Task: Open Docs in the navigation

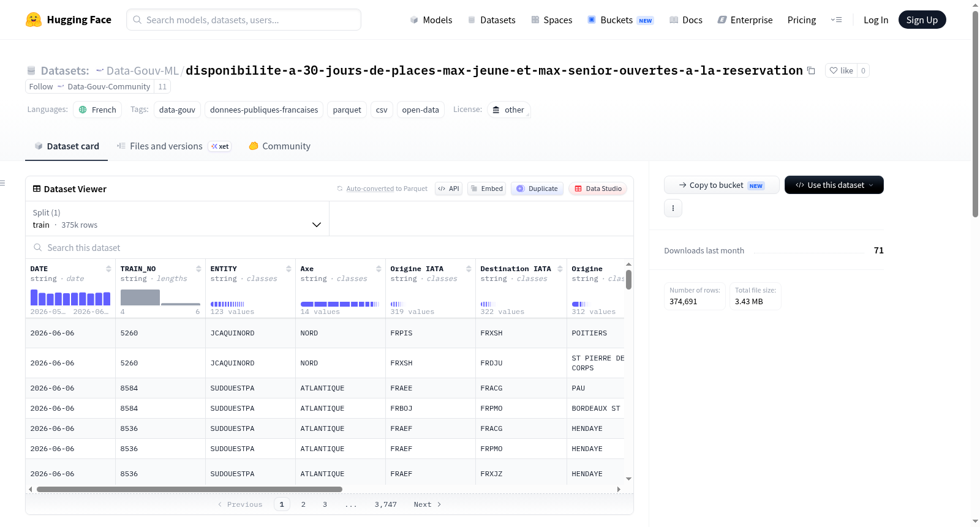Action: pos(685,20)
